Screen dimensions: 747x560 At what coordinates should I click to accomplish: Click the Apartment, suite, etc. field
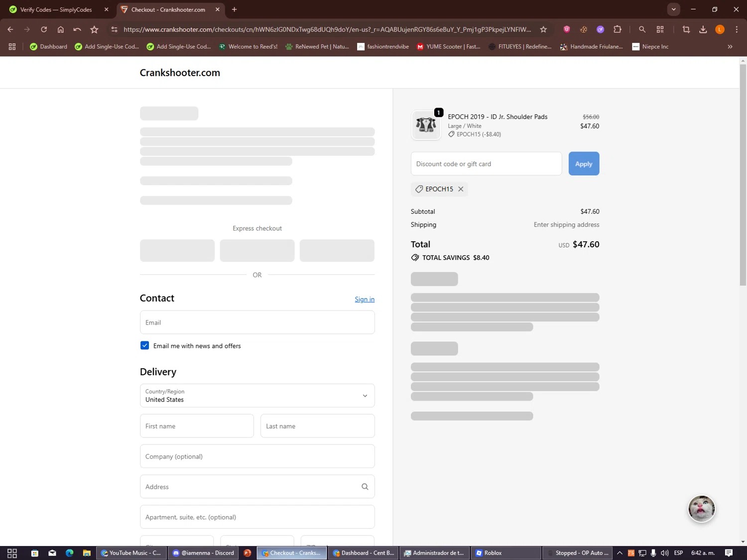click(x=257, y=517)
